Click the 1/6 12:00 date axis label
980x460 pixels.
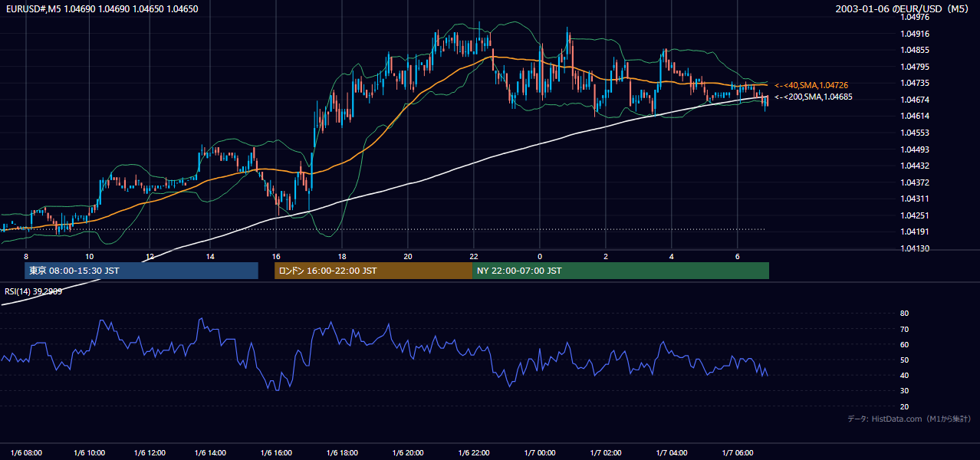tap(149, 452)
